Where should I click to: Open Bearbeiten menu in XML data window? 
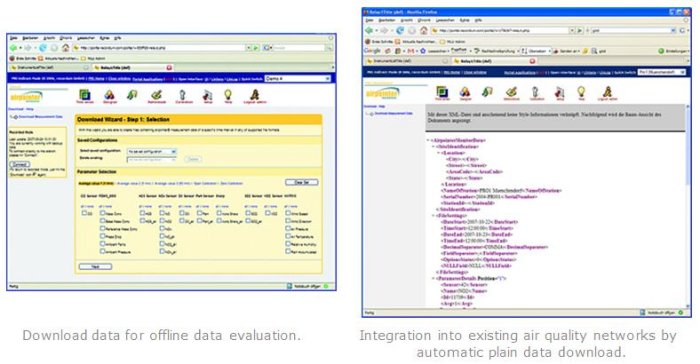[x=387, y=20]
